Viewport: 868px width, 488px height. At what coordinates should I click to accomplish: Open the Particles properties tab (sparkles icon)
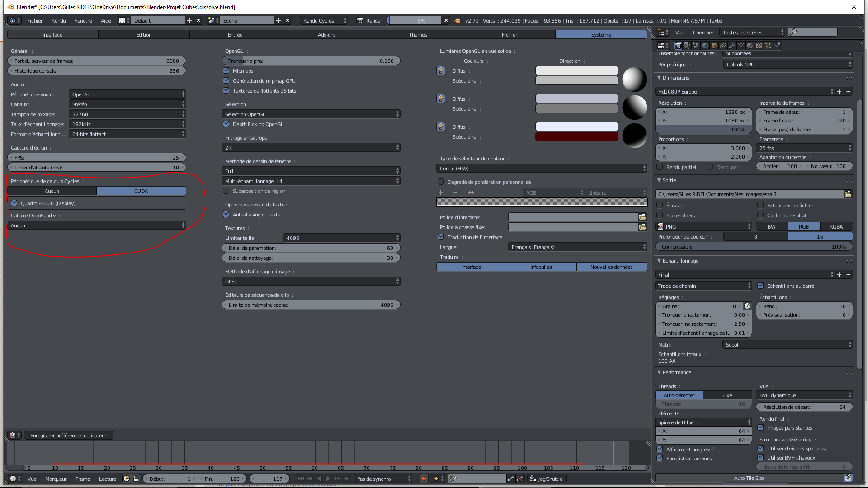[x=768, y=46]
